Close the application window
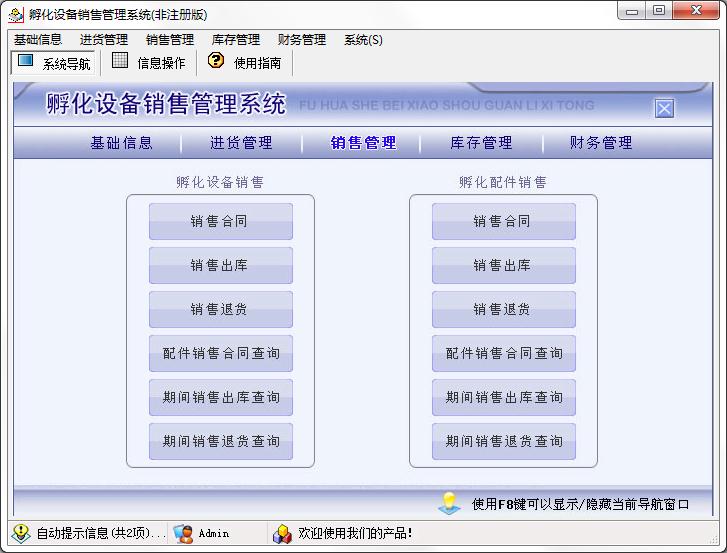727x553 pixels. (x=696, y=11)
